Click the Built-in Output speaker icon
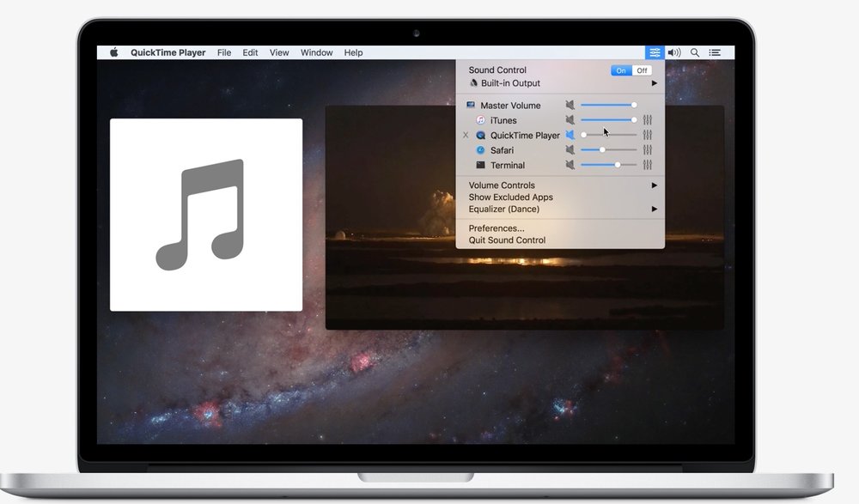Screen dimensions: 859x504 tap(473, 82)
